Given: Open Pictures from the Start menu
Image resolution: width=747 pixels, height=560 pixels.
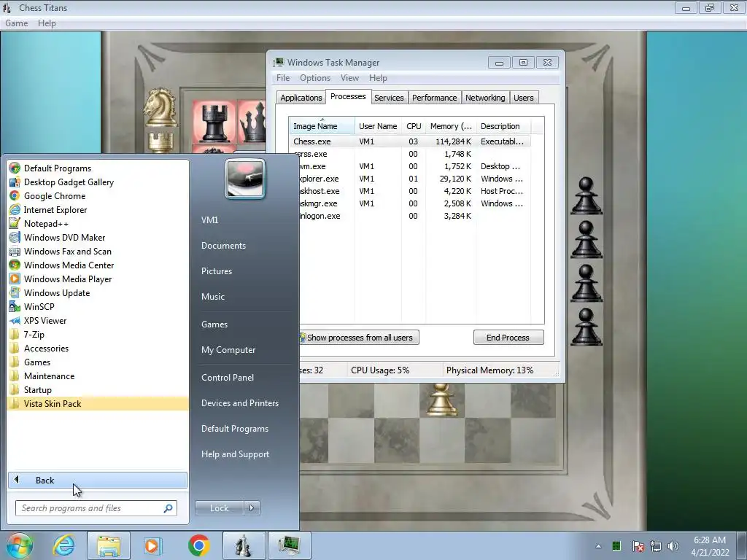Looking at the screenshot, I should click(216, 271).
